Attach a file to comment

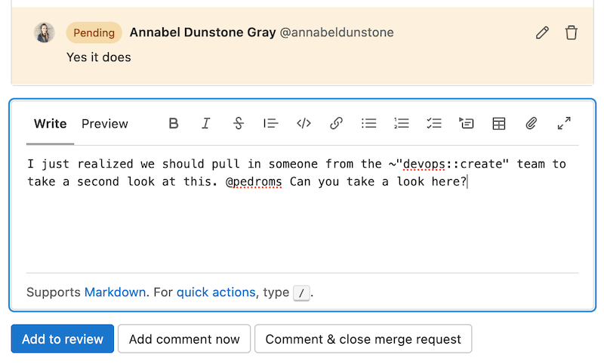pos(532,124)
